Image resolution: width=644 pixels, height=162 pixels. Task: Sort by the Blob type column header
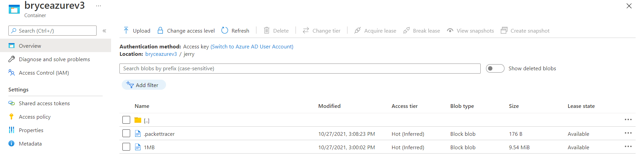[462, 106]
